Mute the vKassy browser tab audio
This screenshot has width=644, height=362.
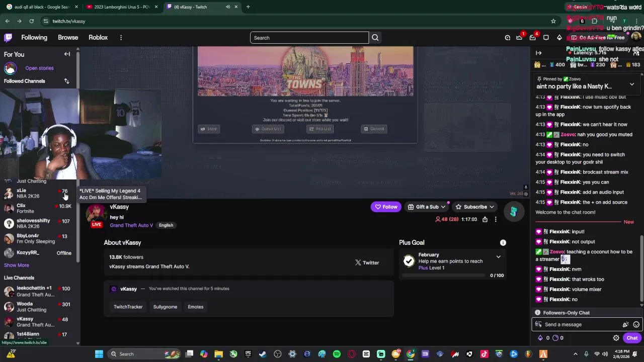pyautogui.click(x=228, y=7)
